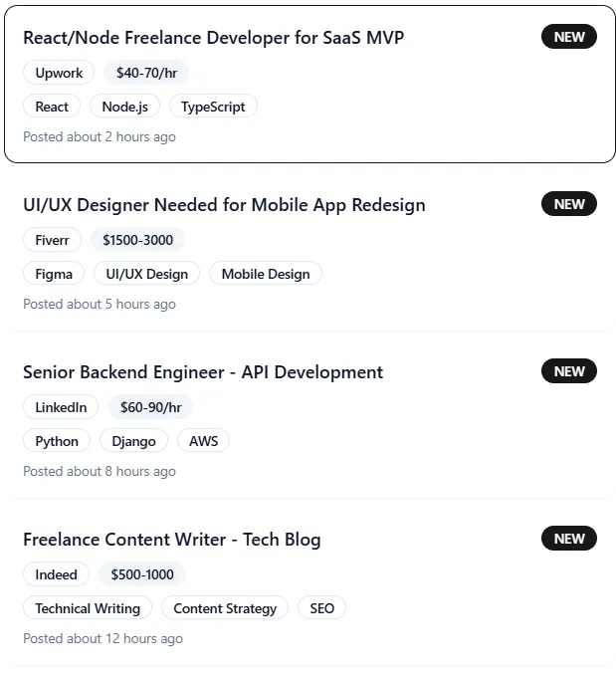The height and width of the screenshot is (676, 616).
Task: Open the React/Node Freelance Developer job listing
Action: 213,38
